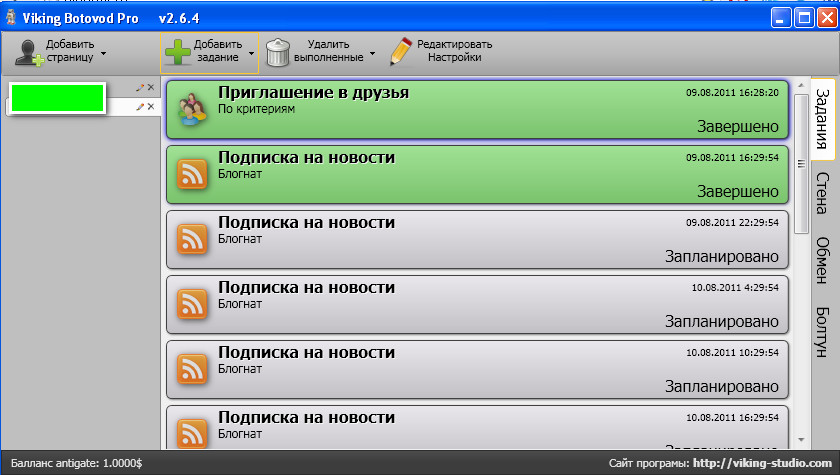The image size is (840, 475).
Task: Remove the gray unselected account with its X
Action: pos(151,87)
